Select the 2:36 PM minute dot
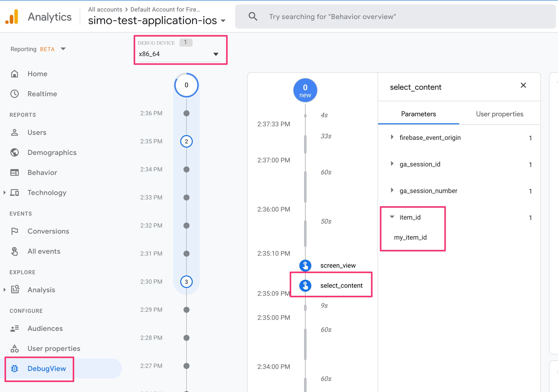 (x=186, y=113)
